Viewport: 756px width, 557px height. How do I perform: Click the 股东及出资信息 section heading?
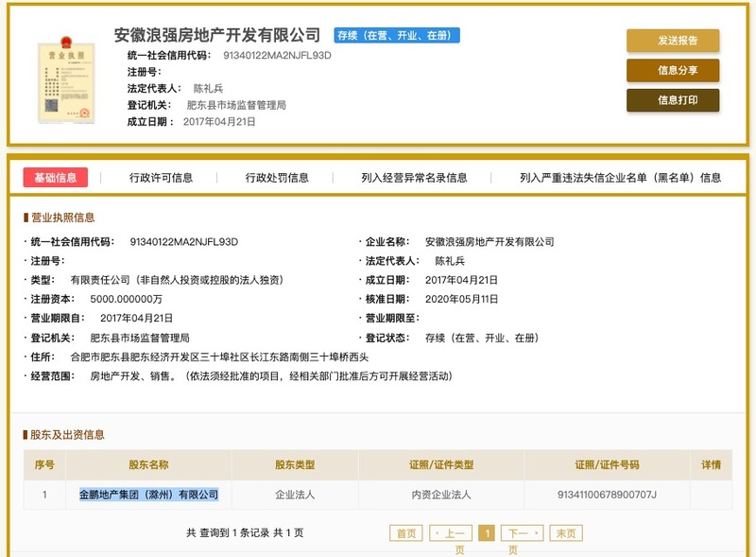point(67,435)
